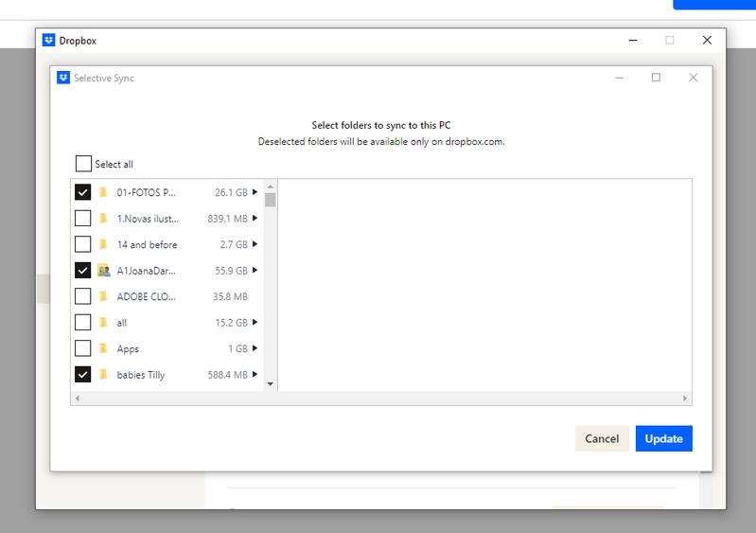The width and height of the screenshot is (756, 533).
Task: Uncheck the babies Tilly folder checkbox
Action: (x=83, y=374)
